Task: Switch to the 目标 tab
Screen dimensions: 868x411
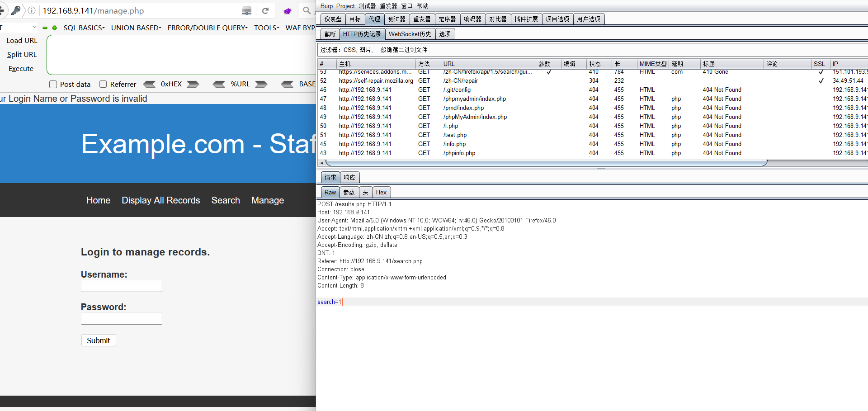Action: 355,19
